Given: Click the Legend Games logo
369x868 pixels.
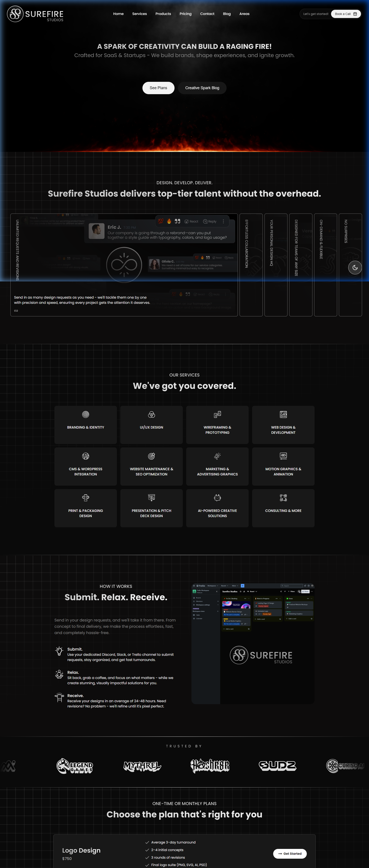Looking at the screenshot, I should tap(74, 766).
